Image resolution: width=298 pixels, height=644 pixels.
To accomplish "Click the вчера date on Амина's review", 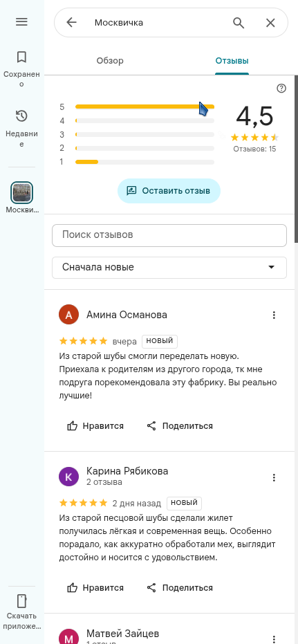I will click(124, 341).
